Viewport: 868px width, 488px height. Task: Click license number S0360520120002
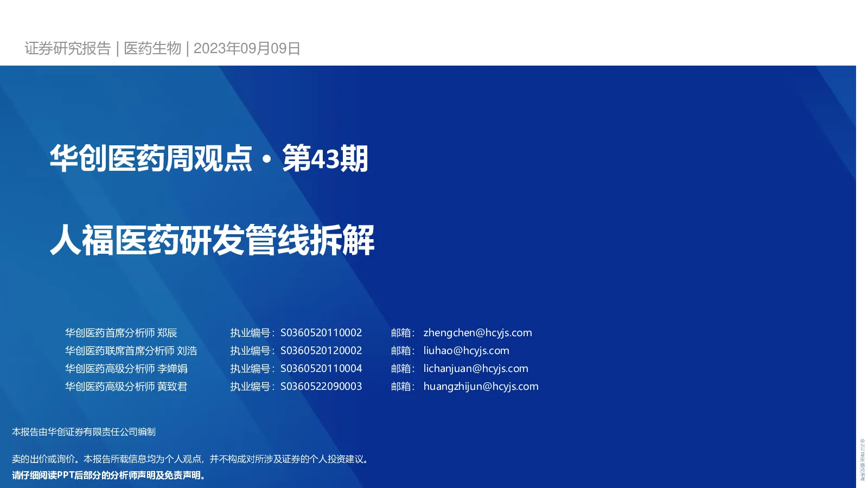tap(321, 351)
